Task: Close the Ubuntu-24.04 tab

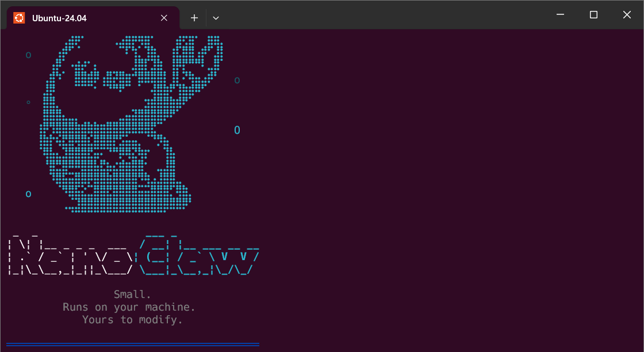Action: click(x=164, y=18)
